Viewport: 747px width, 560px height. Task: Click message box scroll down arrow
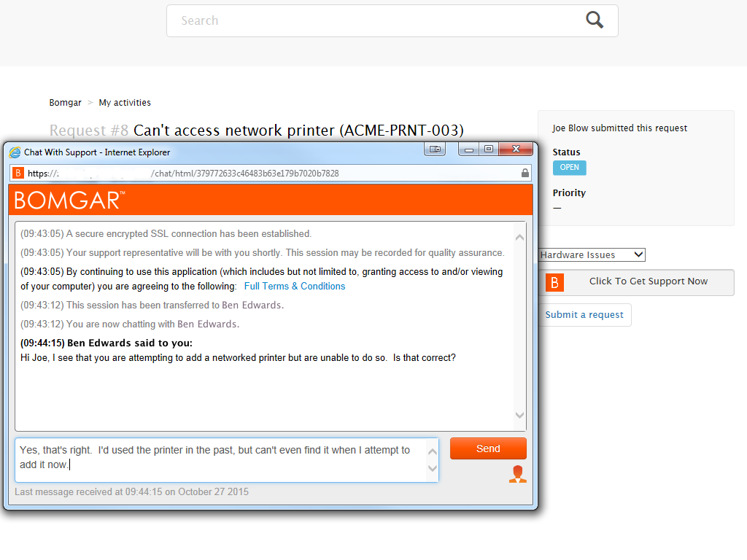coord(433,469)
